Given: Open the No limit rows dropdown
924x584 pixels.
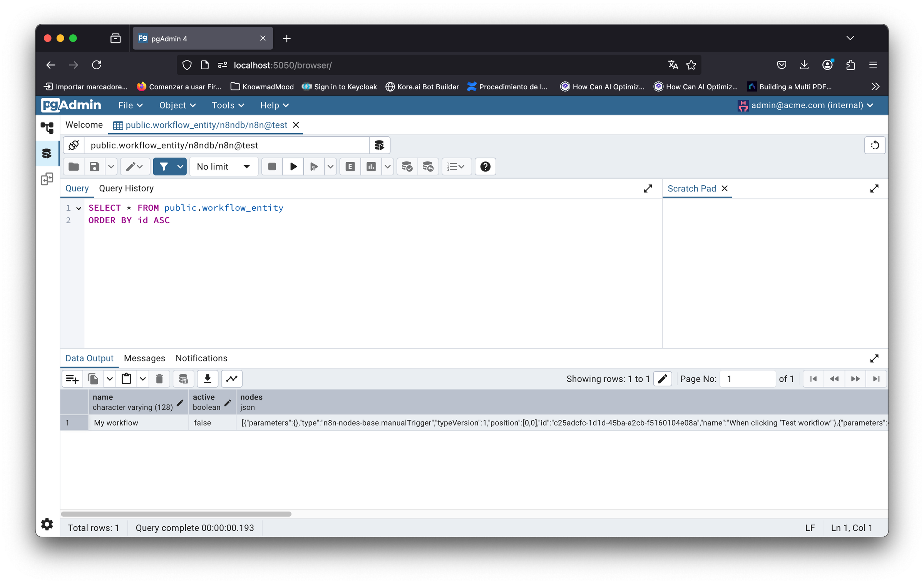Looking at the screenshot, I should (223, 166).
